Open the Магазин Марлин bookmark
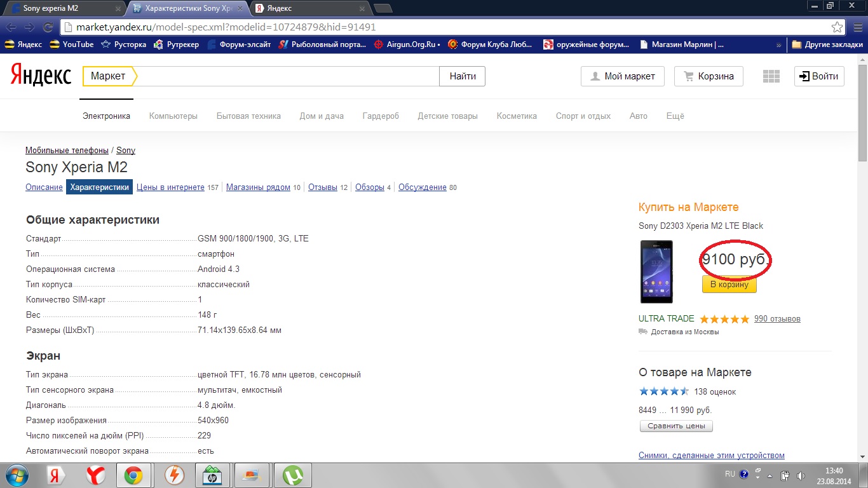The image size is (868, 488). (682, 44)
